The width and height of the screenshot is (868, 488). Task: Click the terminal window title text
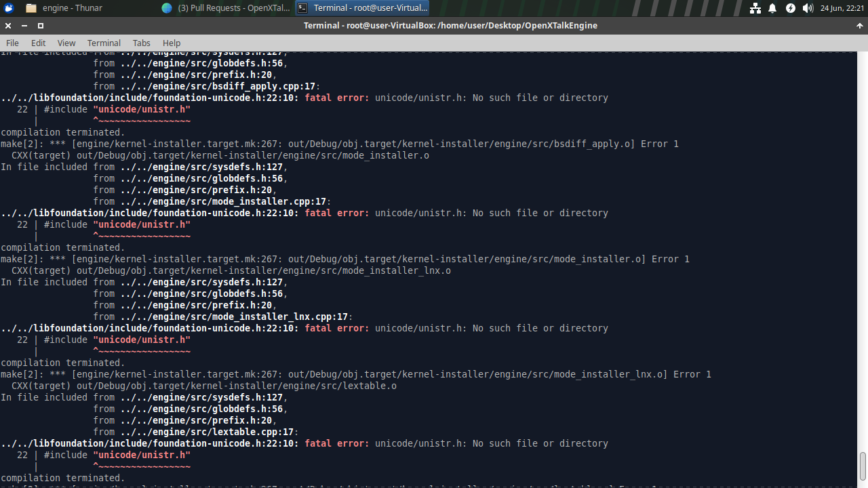coord(450,26)
